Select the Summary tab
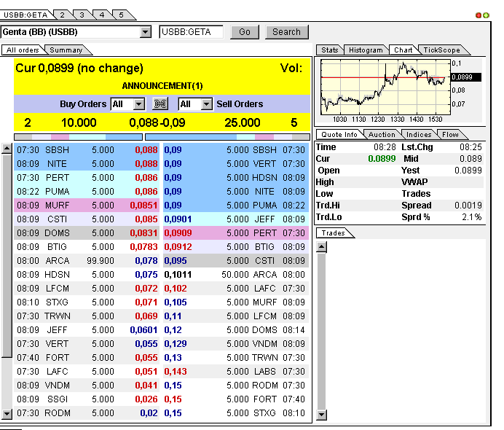Image resolution: width=504 pixels, height=430 pixels. point(66,50)
